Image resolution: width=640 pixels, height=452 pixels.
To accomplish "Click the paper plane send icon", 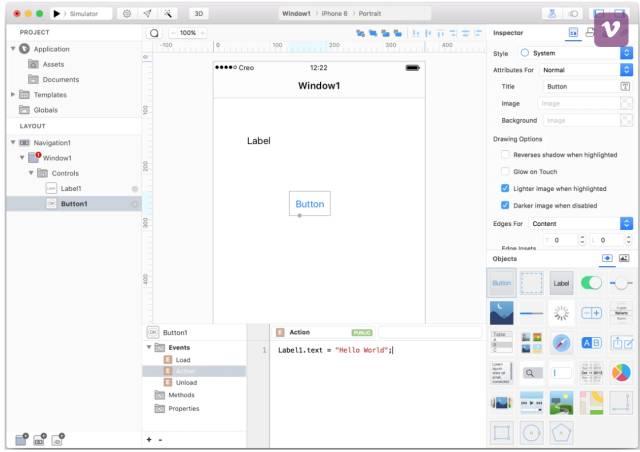I will 147,13.
